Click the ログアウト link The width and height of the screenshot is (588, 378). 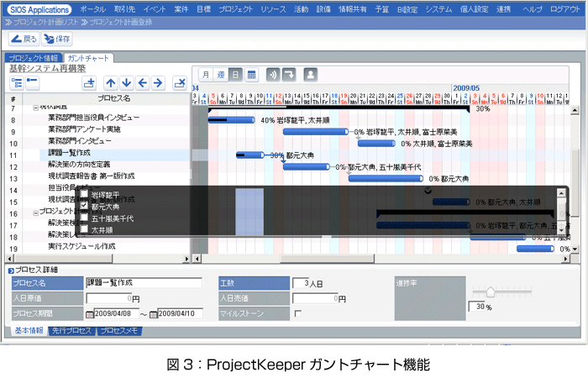[x=565, y=9]
